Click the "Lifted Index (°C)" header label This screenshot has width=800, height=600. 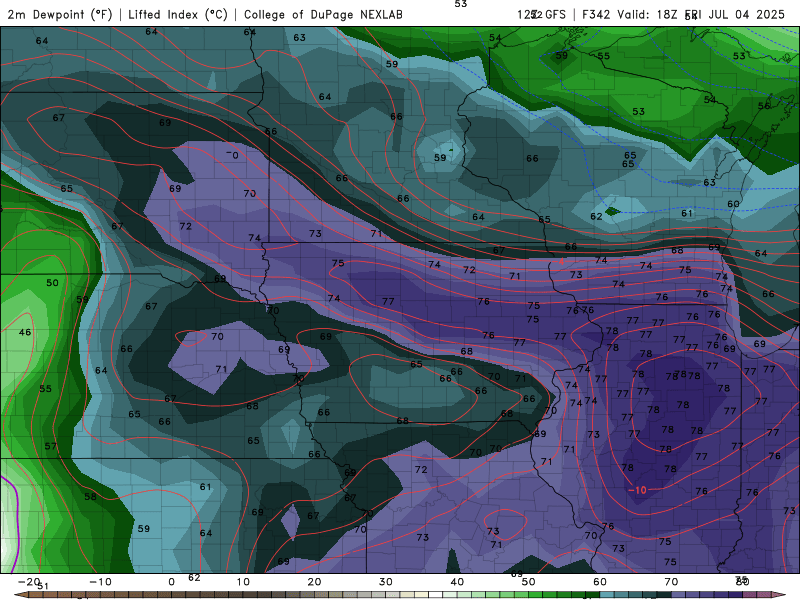click(178, 15)
